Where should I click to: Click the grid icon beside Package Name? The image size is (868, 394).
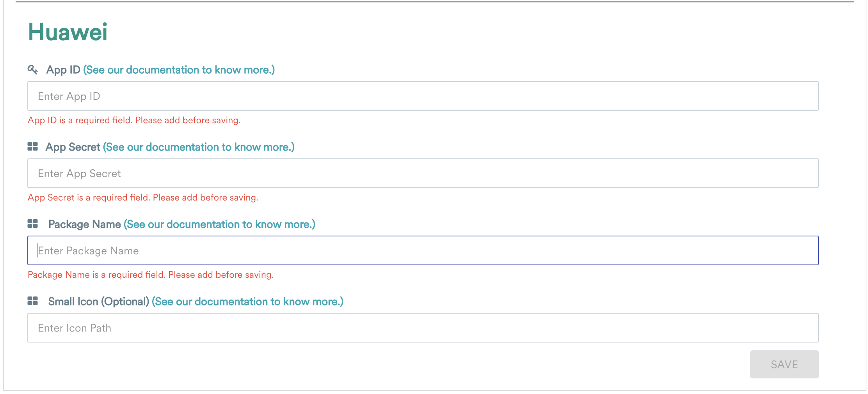[33, 224]
